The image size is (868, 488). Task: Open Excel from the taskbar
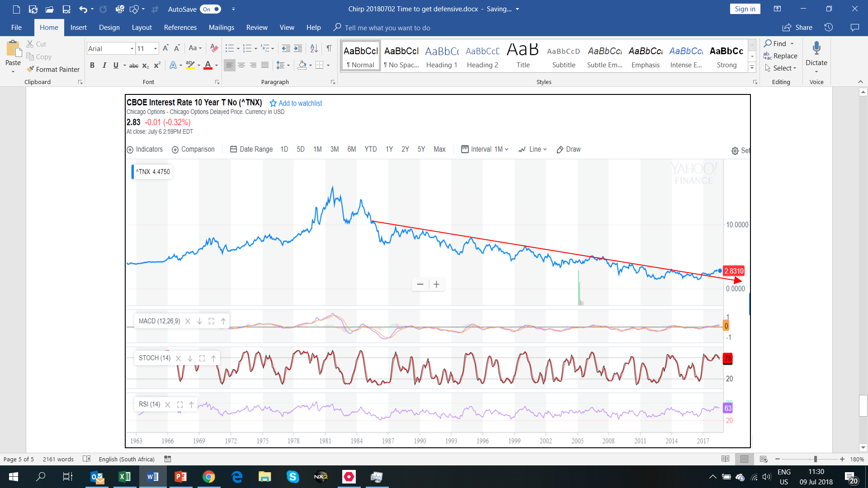(x=124, y=477)
